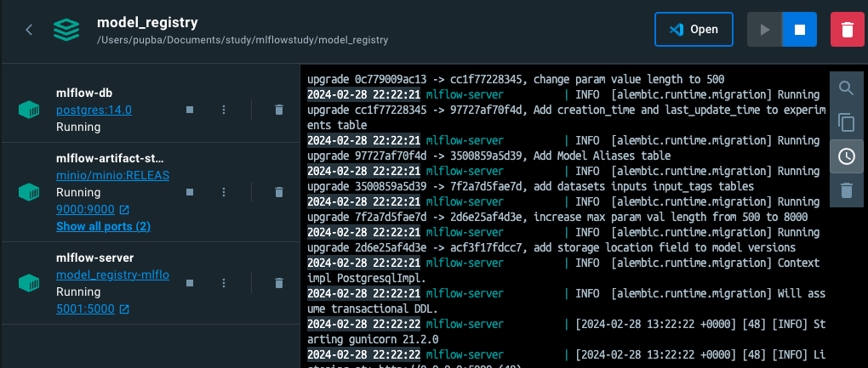Click the mlflow-server container icon
Viewport: 868px width, 368px height.
(x=29, y=283)
